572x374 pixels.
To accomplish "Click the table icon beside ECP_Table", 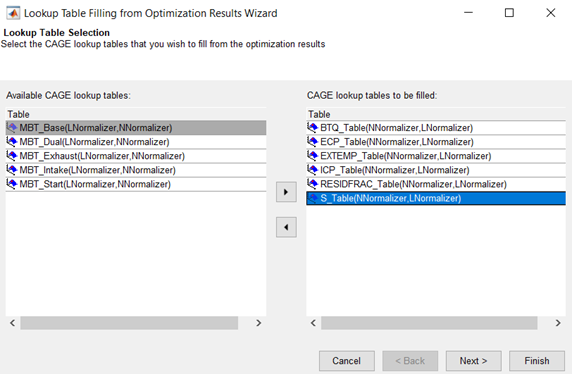I will tap(313, 142).
